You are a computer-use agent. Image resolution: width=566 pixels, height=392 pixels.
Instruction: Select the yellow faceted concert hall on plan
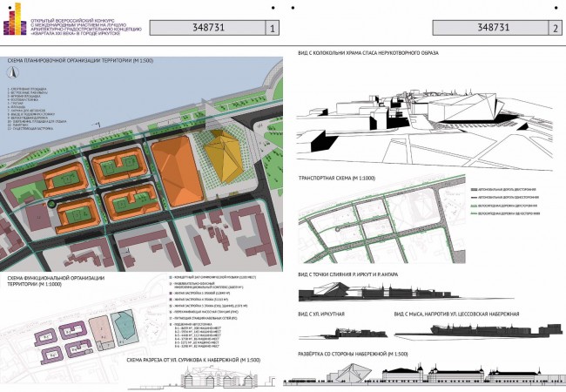(223, 156)
